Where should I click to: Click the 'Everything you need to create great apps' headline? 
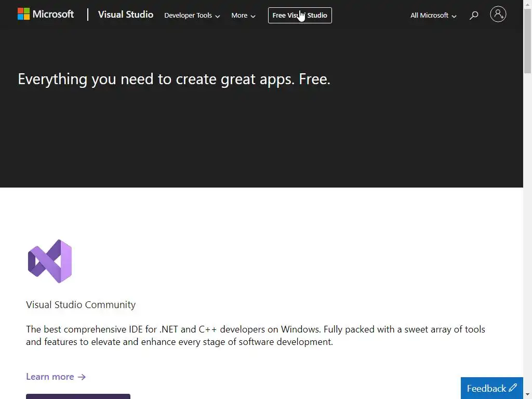click(174, 79)
